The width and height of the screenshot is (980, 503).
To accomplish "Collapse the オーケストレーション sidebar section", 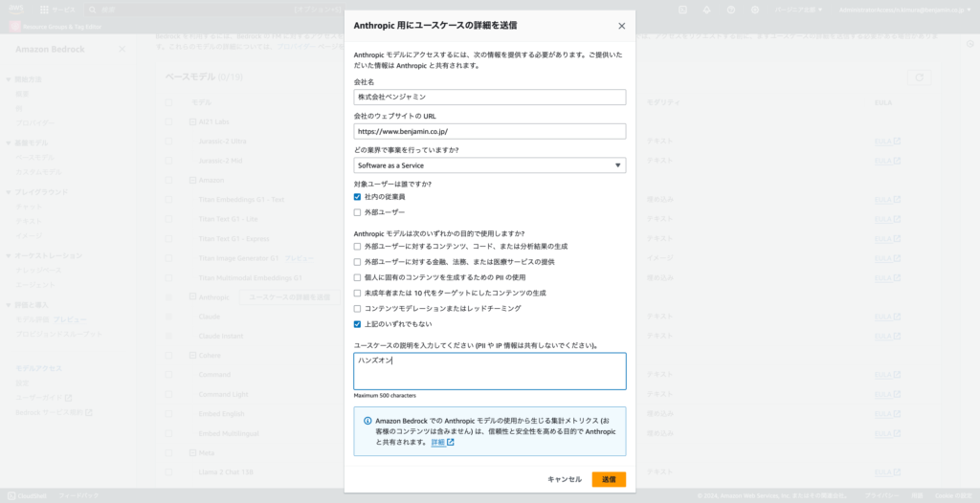I will click(9, 256).
